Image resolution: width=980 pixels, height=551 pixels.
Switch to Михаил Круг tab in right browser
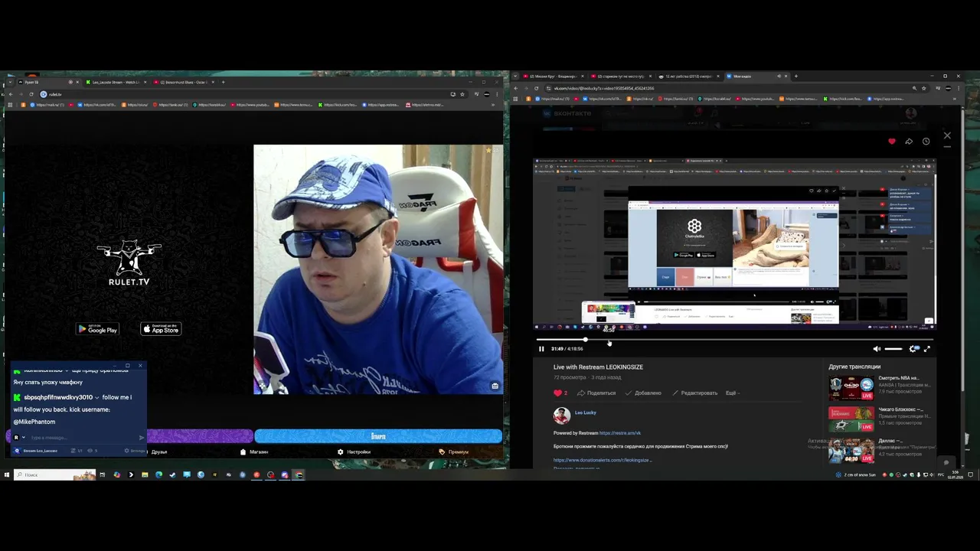point(554,77)
